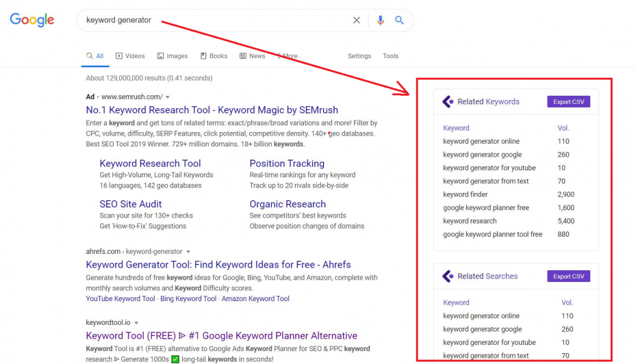Click the 880 volume value
This screenshot has width=636, height=364.
click(x=563, y=234)
